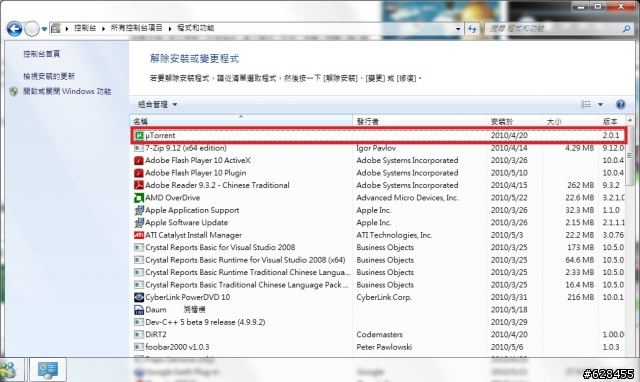Select the Dev-C++ 5 beta icon

139,322
